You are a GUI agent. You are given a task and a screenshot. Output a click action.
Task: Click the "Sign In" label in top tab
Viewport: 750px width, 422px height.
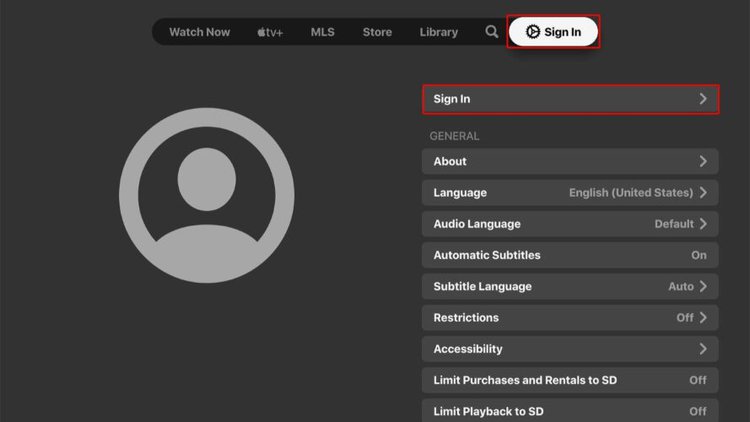pos(562,32)
